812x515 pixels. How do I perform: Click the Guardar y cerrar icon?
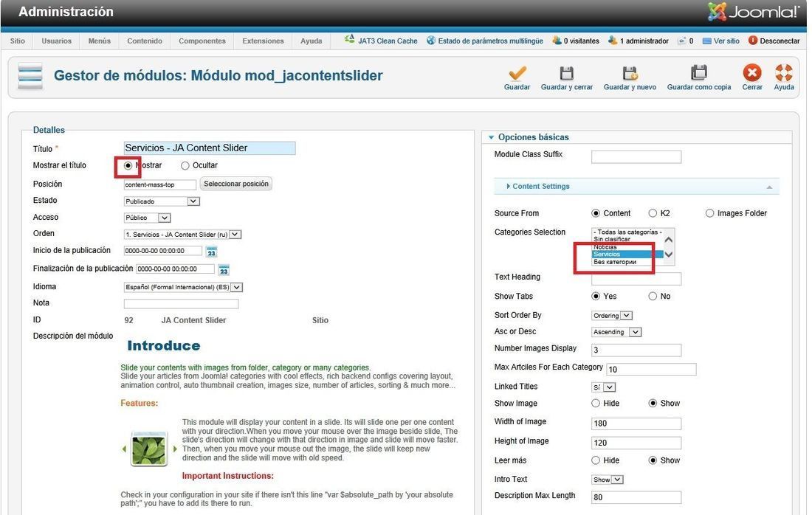tap(566, 73)
